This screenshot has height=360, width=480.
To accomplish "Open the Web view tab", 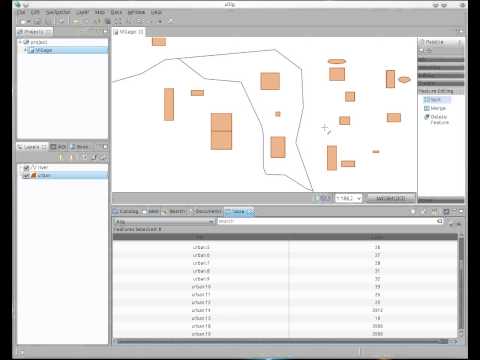I will (151, 211).
